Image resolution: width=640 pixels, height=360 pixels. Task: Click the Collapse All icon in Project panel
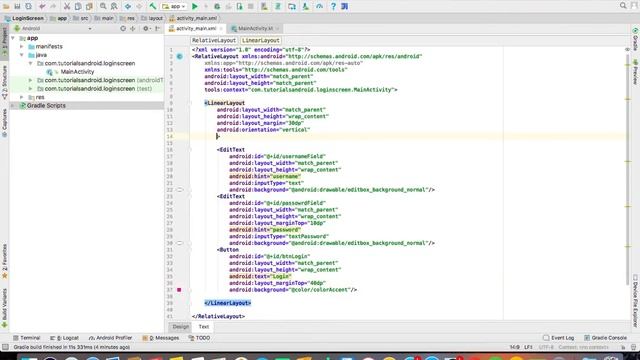click(x=133, y=29)
